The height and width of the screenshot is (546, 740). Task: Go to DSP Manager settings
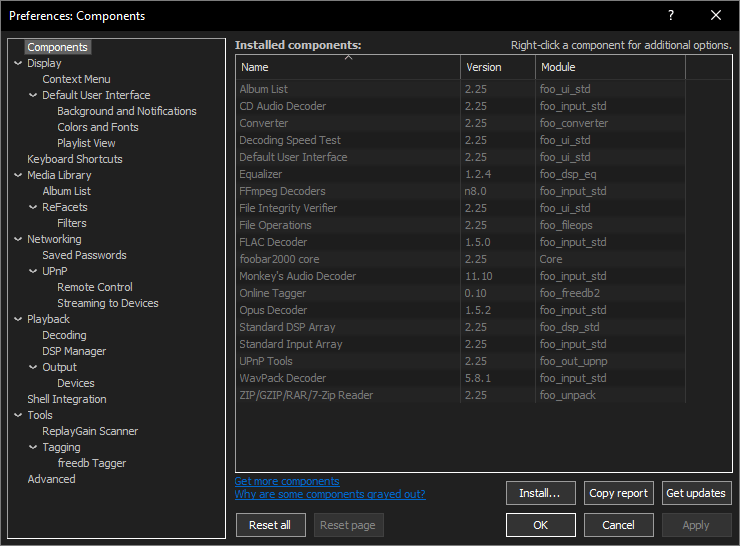coord(73,351)
